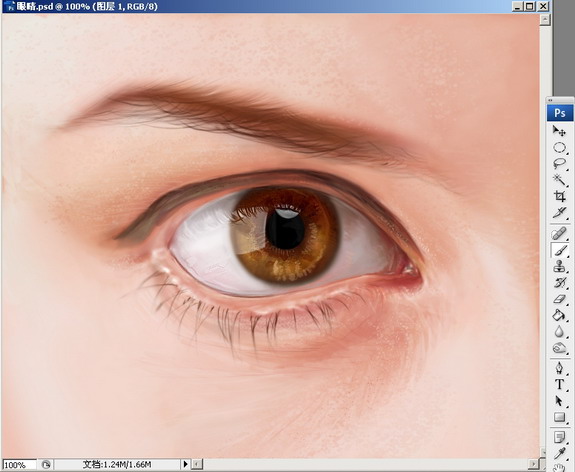575x472 pixels.
Task: Click the vertical scrollbar up arrow
Action: [x=545, y=20]
